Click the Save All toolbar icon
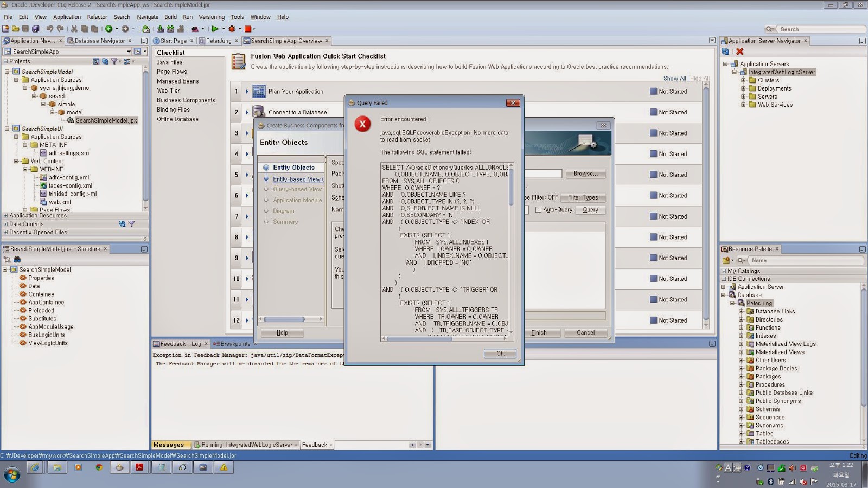 36,29
